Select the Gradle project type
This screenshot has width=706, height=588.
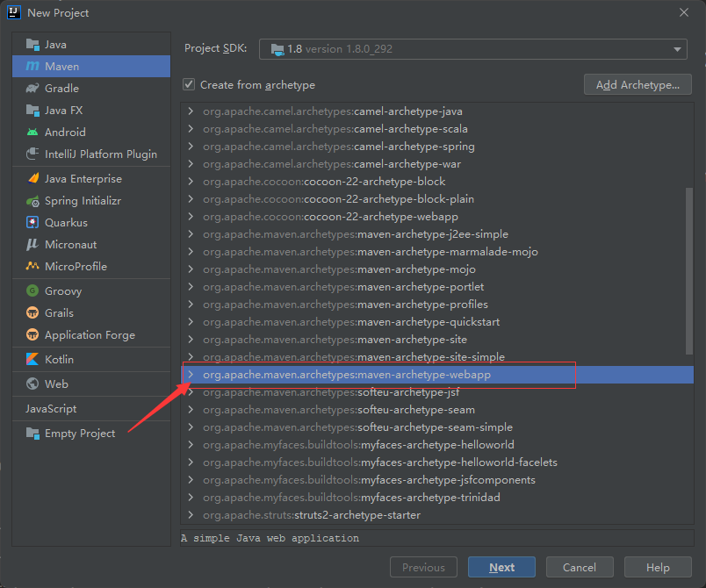tap(91, 88)
